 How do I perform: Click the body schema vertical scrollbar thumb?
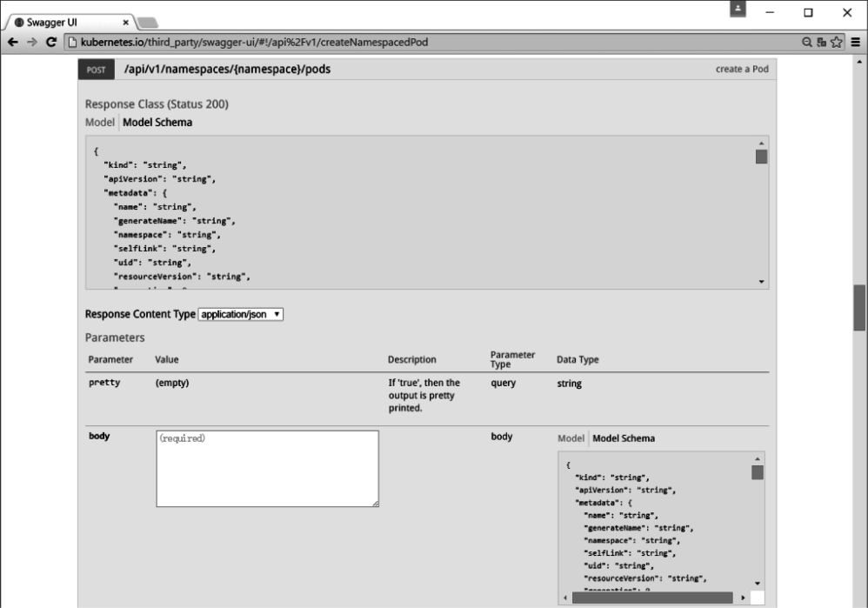point(758,472)
